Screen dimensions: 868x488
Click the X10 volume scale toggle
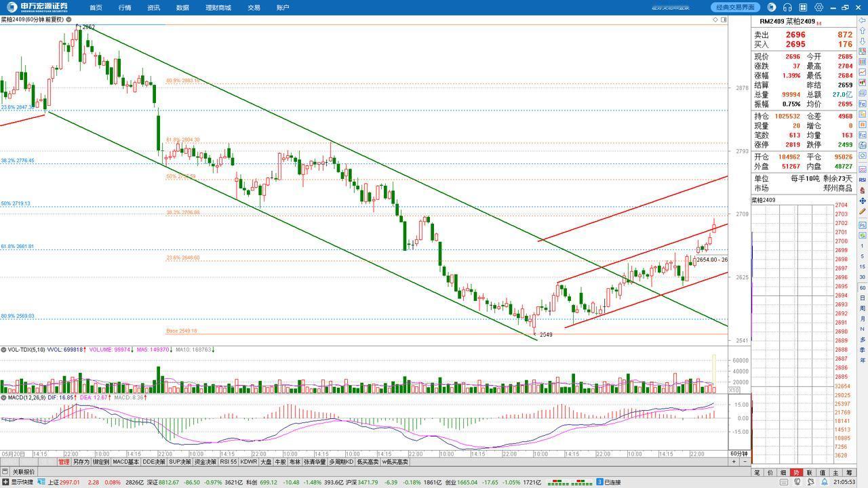coord(734,390)
